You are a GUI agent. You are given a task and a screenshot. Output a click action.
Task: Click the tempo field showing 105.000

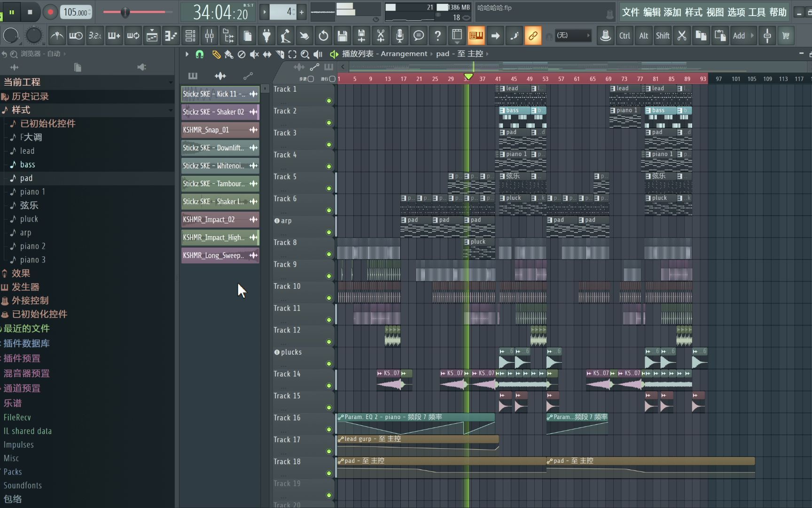pos(76,12)
